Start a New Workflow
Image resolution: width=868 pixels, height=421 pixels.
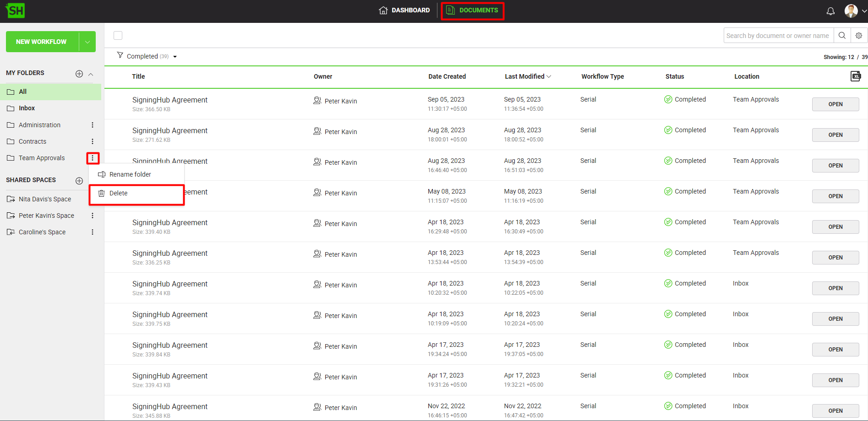(x=42, y=42)
